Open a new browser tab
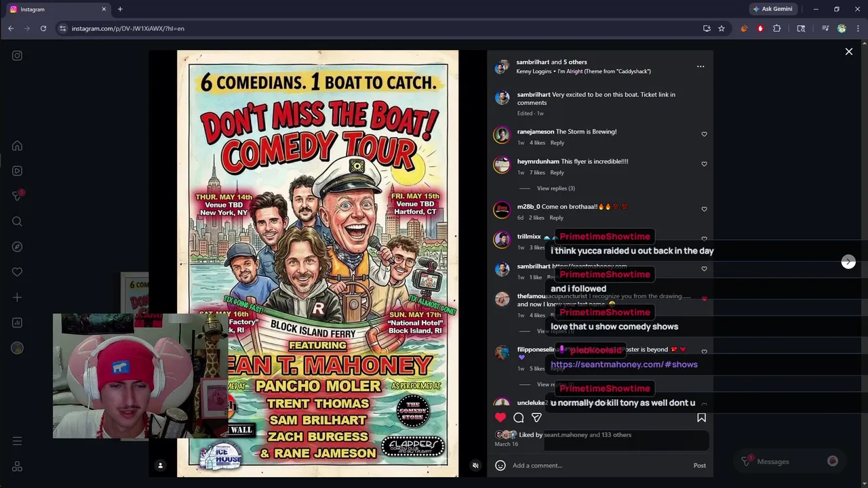868x488 pixels. coord(120,9)
